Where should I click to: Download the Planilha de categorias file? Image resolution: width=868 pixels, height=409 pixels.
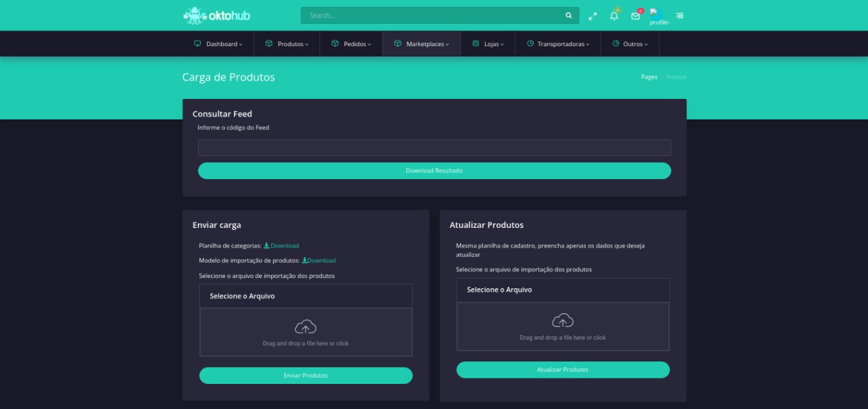tap(281, 246)
